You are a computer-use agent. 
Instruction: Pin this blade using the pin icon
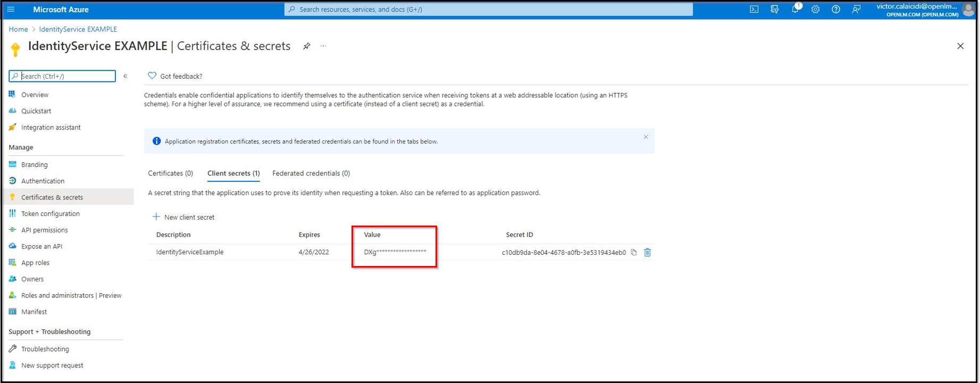click(x=307, y=46)
